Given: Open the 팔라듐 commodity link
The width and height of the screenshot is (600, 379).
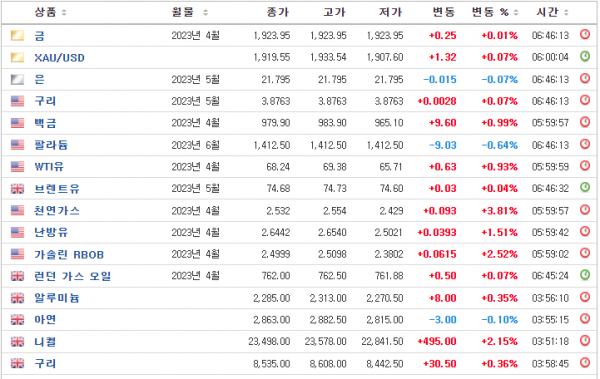Looking at the screenshot, I should [x=51, y=145].
